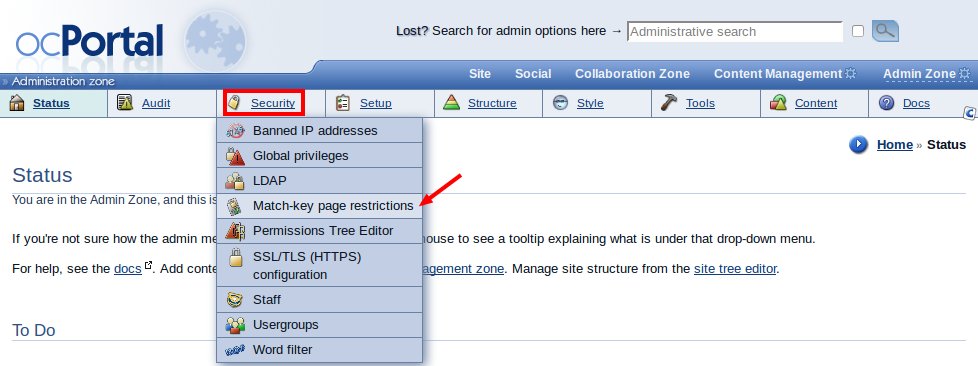Click the Global privileges warning lock icon
978x366 pixels.
(235, 156)
